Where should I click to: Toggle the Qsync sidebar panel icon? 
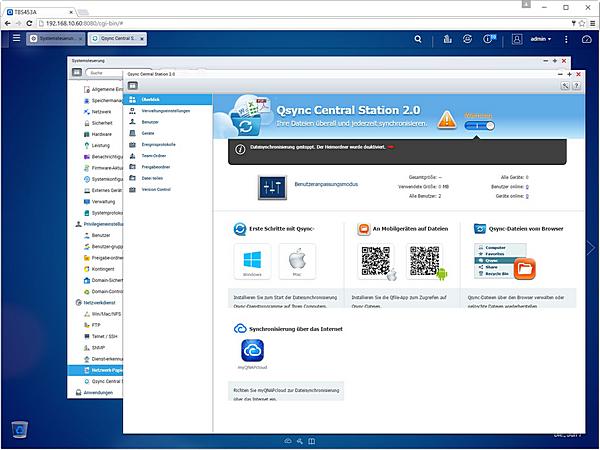133,86
